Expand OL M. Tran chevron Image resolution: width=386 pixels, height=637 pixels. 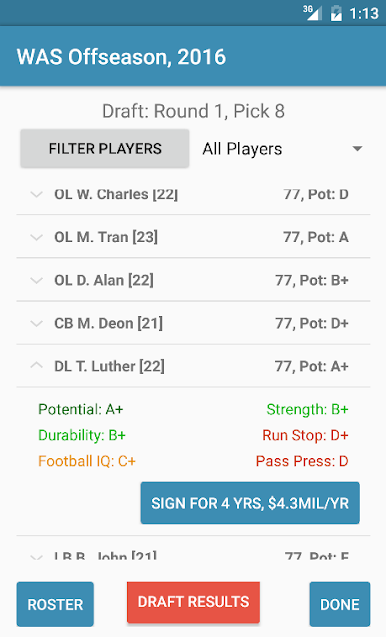coord(37,237)
